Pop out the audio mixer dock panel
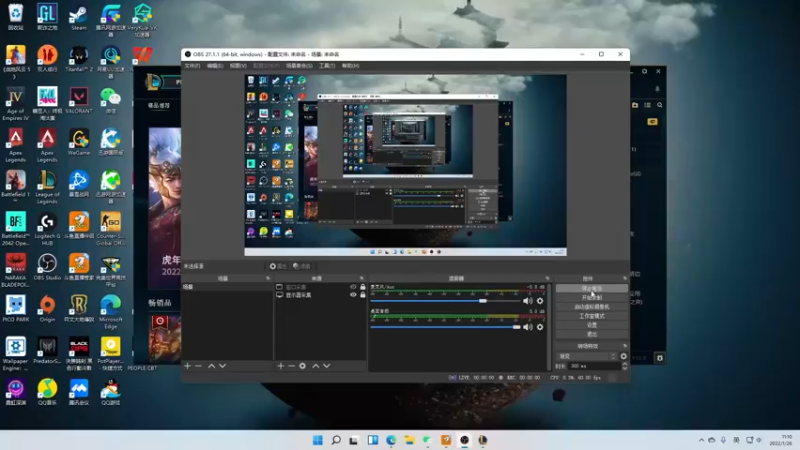Viewport: 800px width, 450px height. click(x=547, y=279)
